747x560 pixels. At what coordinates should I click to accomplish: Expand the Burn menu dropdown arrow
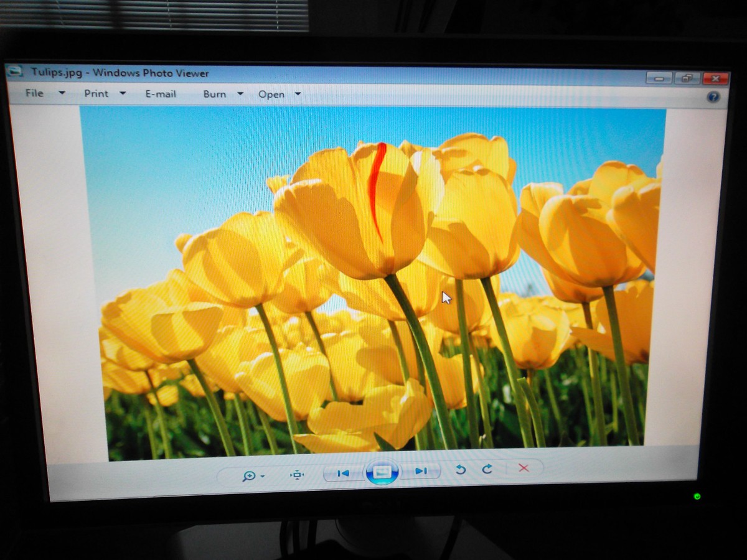point(240,93)
